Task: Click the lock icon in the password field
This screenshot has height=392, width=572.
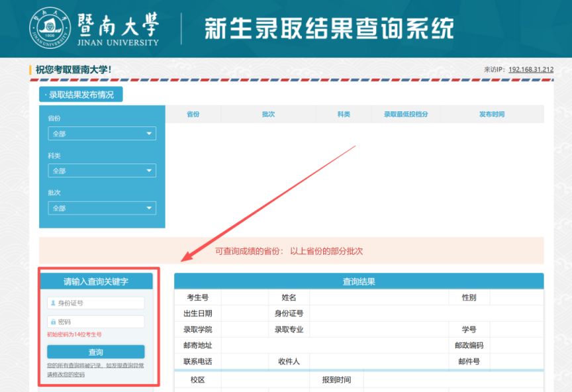Action: coord(53,322)
